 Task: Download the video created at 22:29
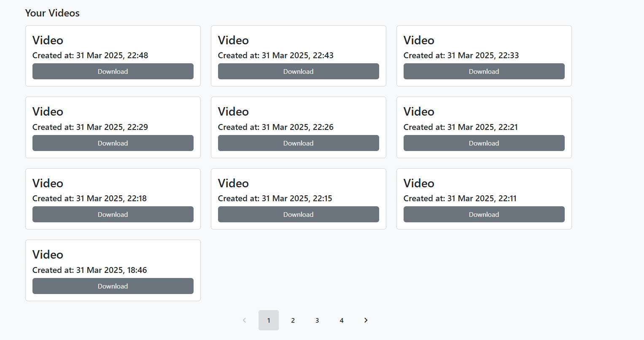113,143
